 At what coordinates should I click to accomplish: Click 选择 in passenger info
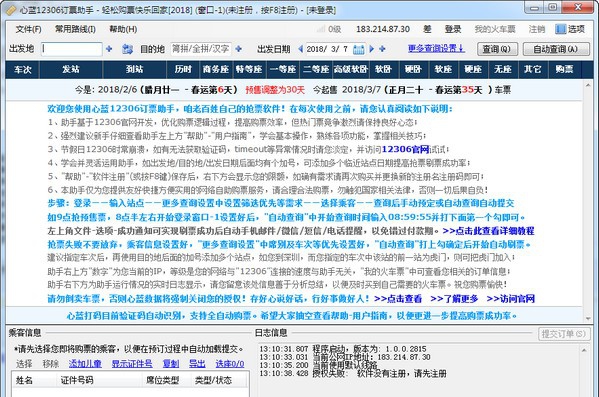click(x=24, y=363)
